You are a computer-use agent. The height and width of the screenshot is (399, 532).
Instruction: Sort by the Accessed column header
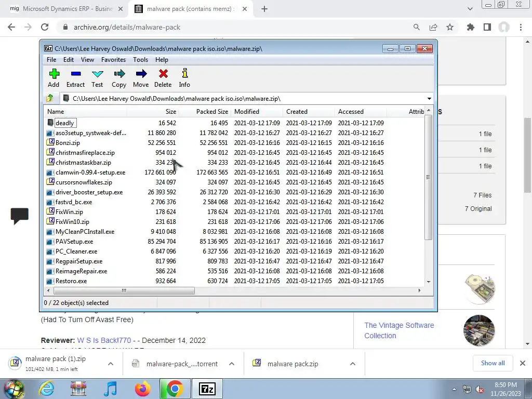(361, 112)
